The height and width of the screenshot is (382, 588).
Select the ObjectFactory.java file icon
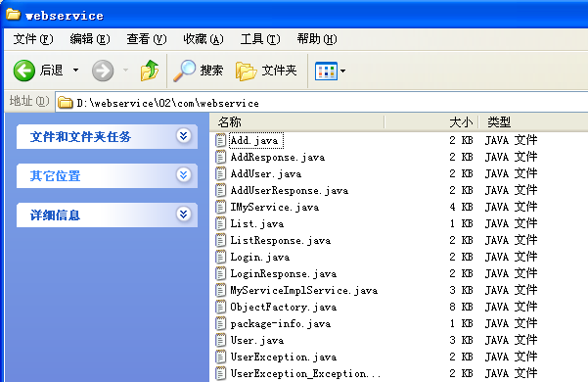[x=220, y=307]
